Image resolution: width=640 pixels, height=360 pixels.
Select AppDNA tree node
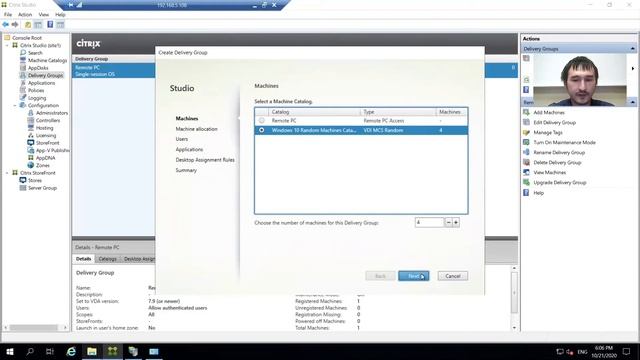pos(45,158)
